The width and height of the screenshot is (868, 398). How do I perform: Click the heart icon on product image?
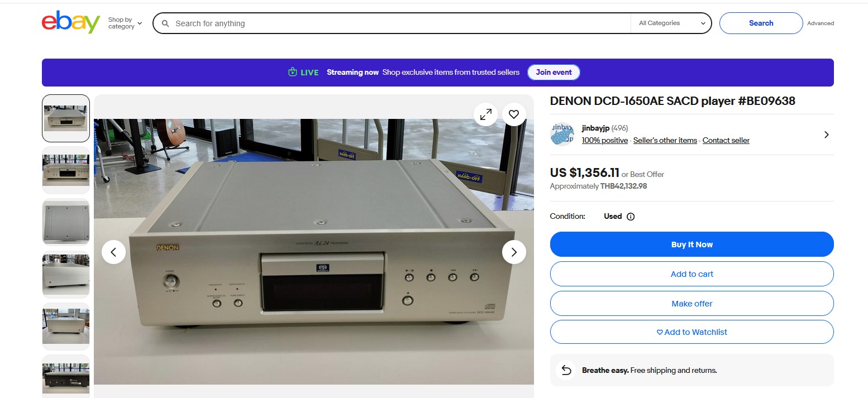(x=514, y=114)
